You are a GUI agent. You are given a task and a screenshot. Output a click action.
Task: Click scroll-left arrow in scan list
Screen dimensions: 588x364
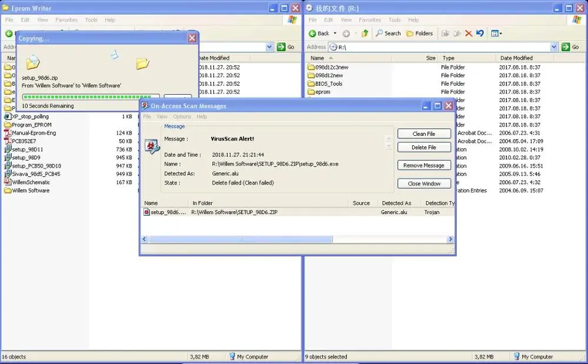coord(145,239)
